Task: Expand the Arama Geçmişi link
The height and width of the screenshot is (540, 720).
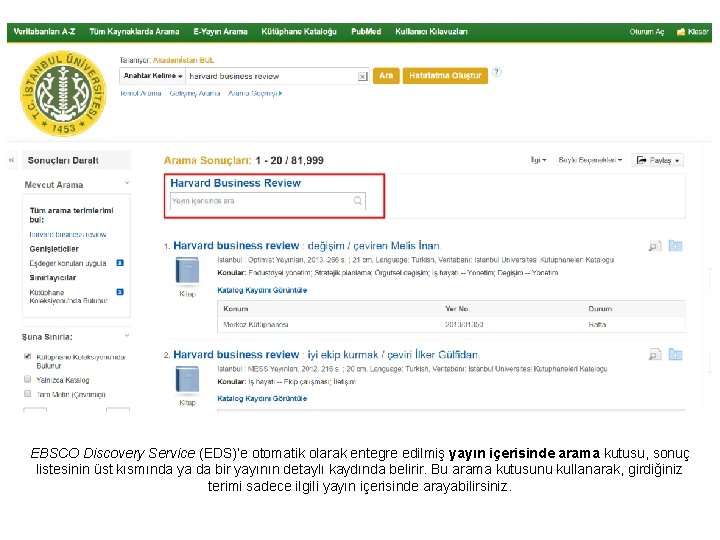Action: [255, 93]
